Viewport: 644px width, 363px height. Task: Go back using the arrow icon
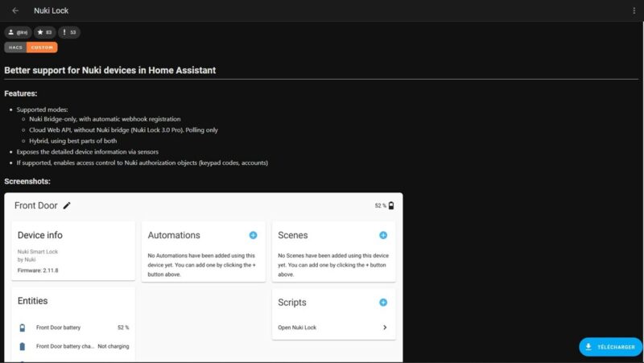tap(15, 10)
